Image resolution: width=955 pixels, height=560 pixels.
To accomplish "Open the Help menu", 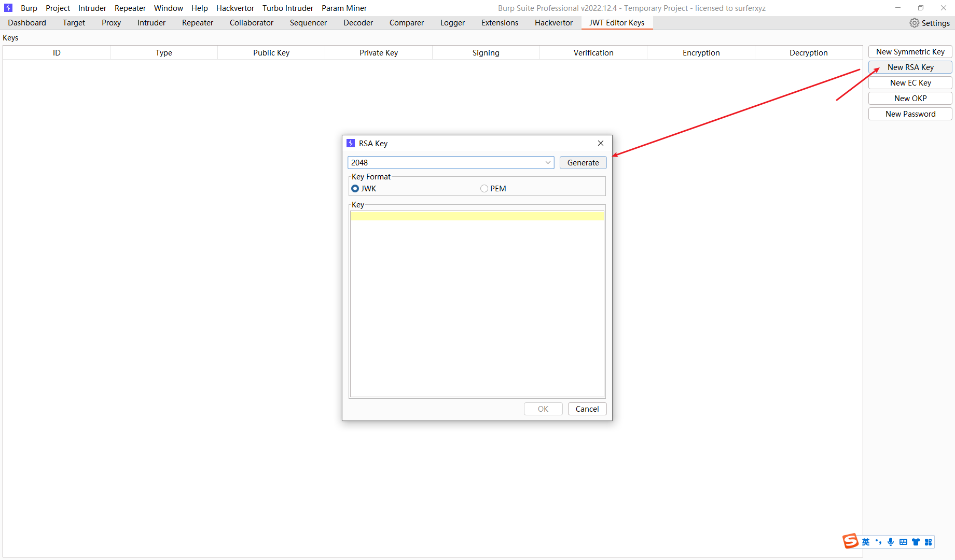I will [x=200, y=8].
